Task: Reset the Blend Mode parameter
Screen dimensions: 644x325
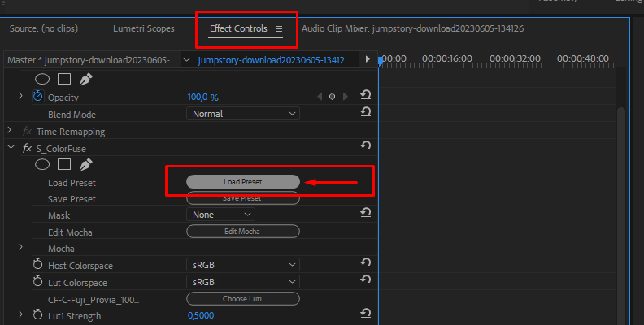Action: click(x=366, y=111)
